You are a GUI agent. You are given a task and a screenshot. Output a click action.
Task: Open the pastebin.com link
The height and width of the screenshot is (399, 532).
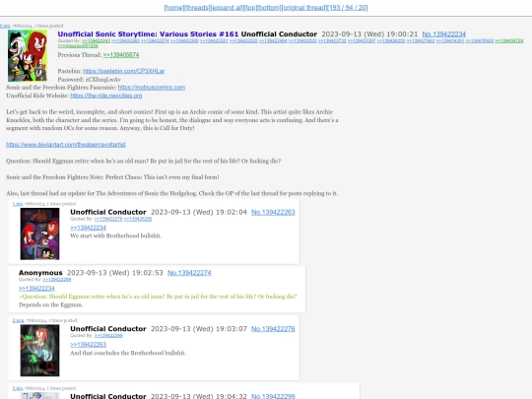(x=124, y=71)
